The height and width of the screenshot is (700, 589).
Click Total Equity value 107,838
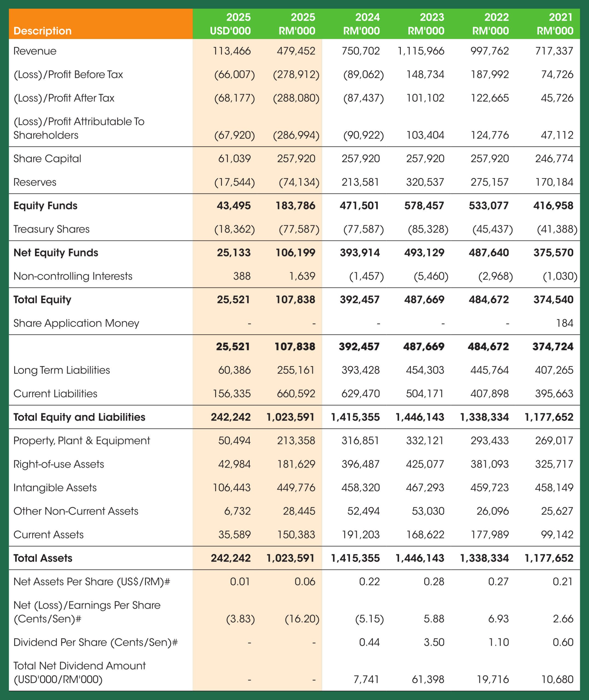pyautogui.click(x=295, y=300)
